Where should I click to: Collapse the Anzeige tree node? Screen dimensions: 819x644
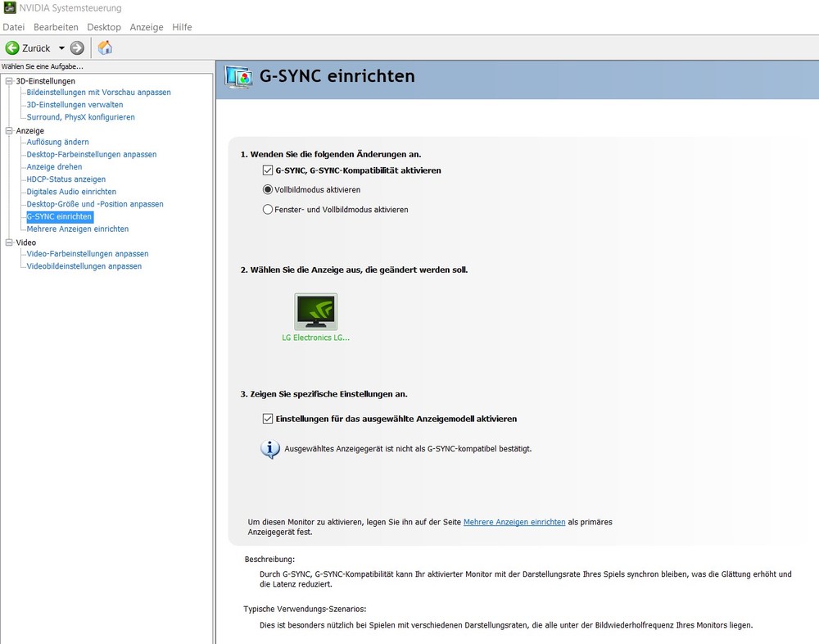9,130
